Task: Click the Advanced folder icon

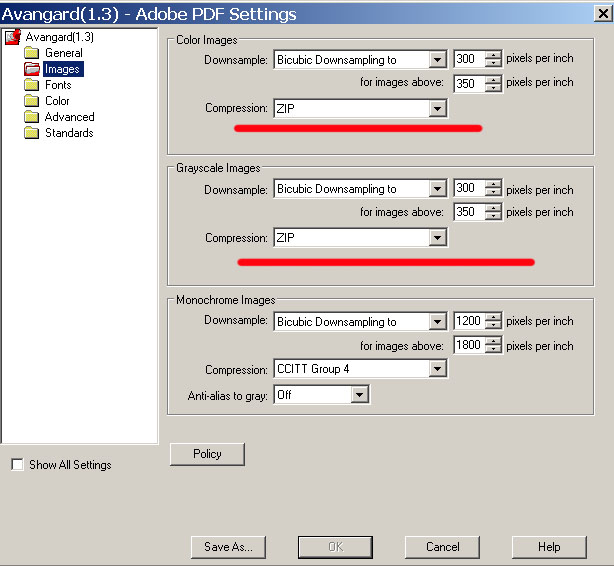Action: pos(31,117)
